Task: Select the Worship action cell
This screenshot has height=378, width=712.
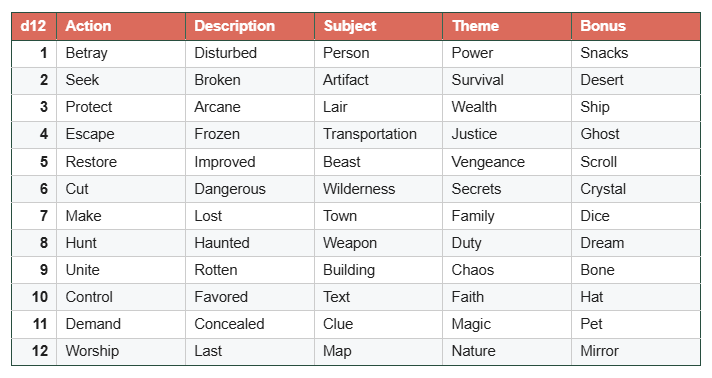Action: (121, 351)
